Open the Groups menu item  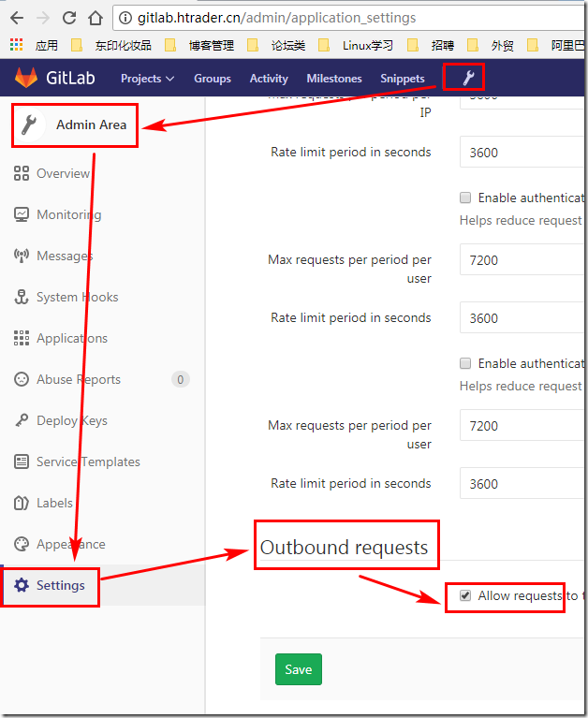pyautogui.click(x=212, y=79)
